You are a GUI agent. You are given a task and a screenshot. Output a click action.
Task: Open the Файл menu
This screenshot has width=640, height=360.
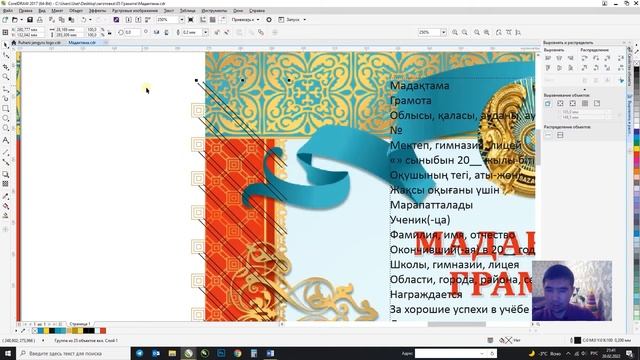tap(7, 11)
